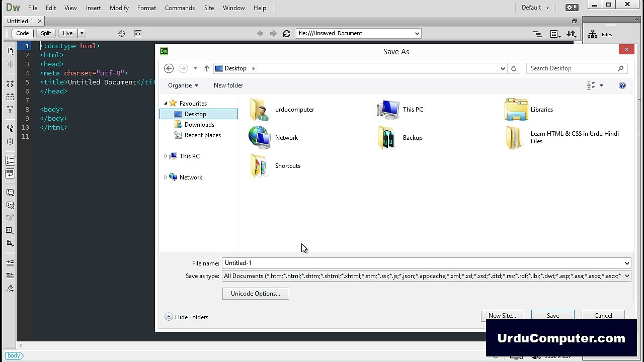Viewport: 644px width, 362px height.
Task: Open the Live view options dropdown arrow
Action: (x=82, y=33)
